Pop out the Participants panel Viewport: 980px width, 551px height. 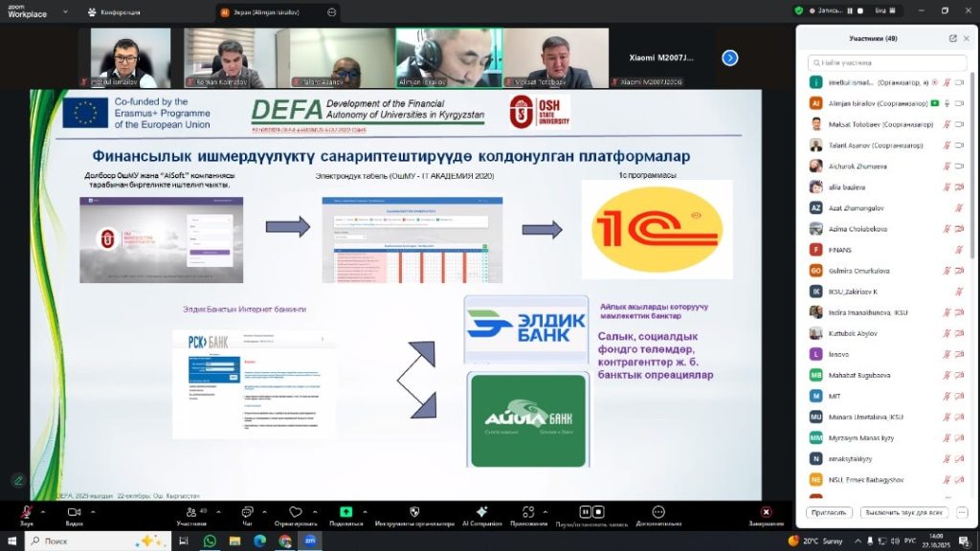952,38
